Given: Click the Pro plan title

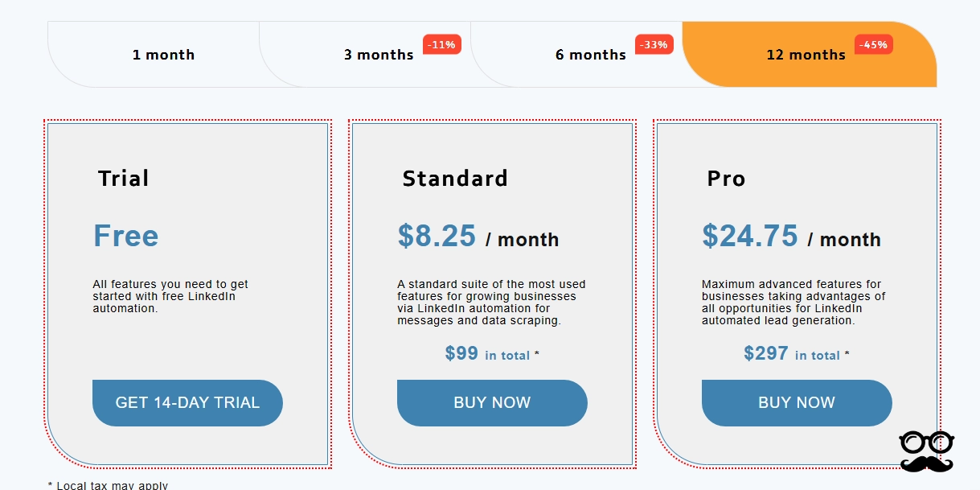Looking at the screenshot, I should [728, 179].
